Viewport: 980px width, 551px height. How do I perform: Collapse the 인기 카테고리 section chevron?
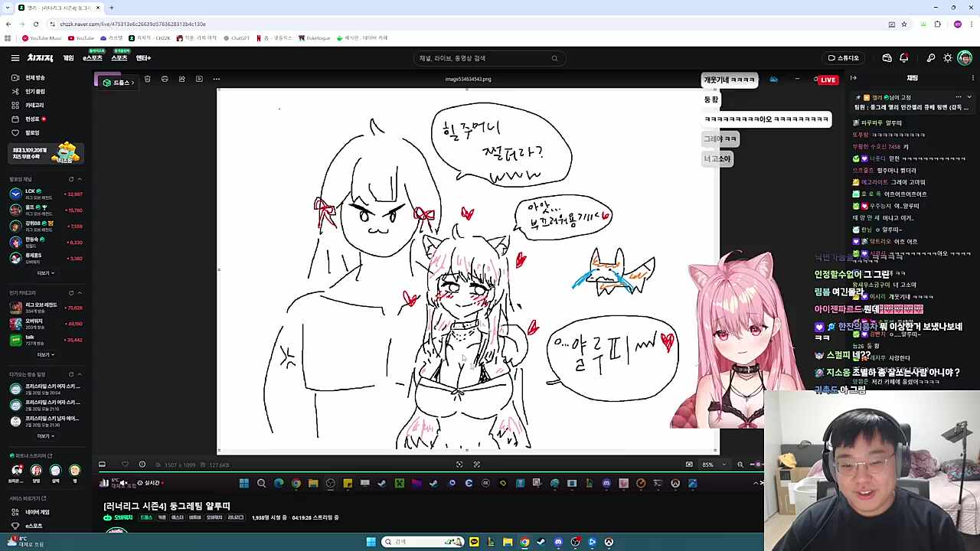pos(80,293)
